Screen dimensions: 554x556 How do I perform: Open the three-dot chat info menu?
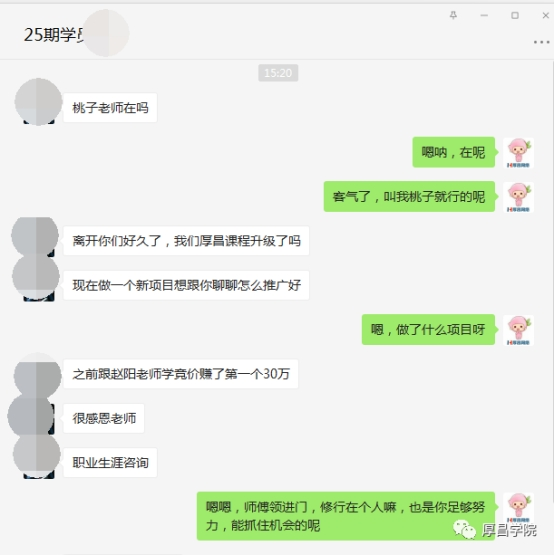coord(541,42)
